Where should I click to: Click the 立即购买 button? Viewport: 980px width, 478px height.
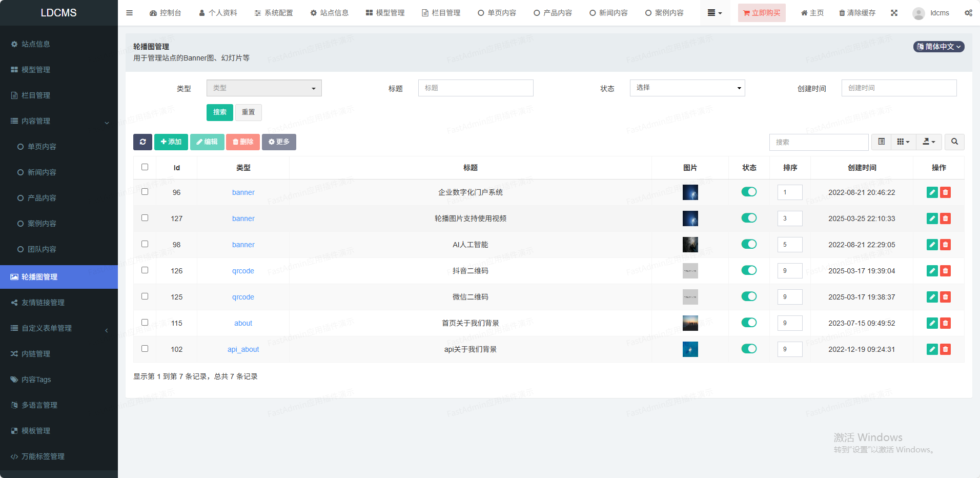pos(762,13)
